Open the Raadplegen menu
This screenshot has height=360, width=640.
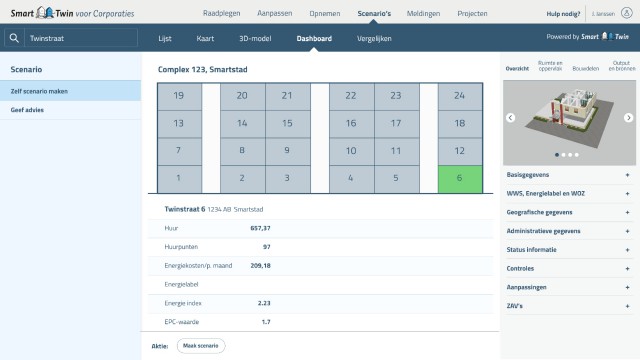tap(222, 13)
